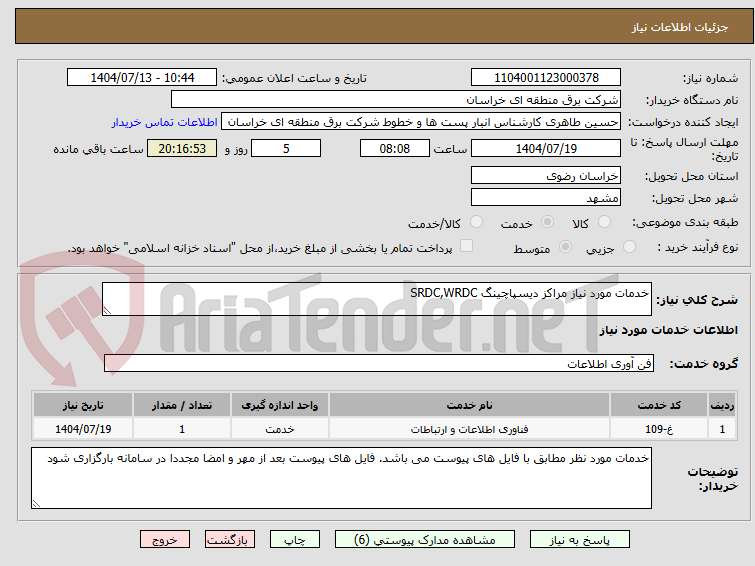Image resolution: width=755 pixels, height=566 pixels.
Task: Click the شهر محل تحویل field مشهد
Action: click(x=546, y=197)
